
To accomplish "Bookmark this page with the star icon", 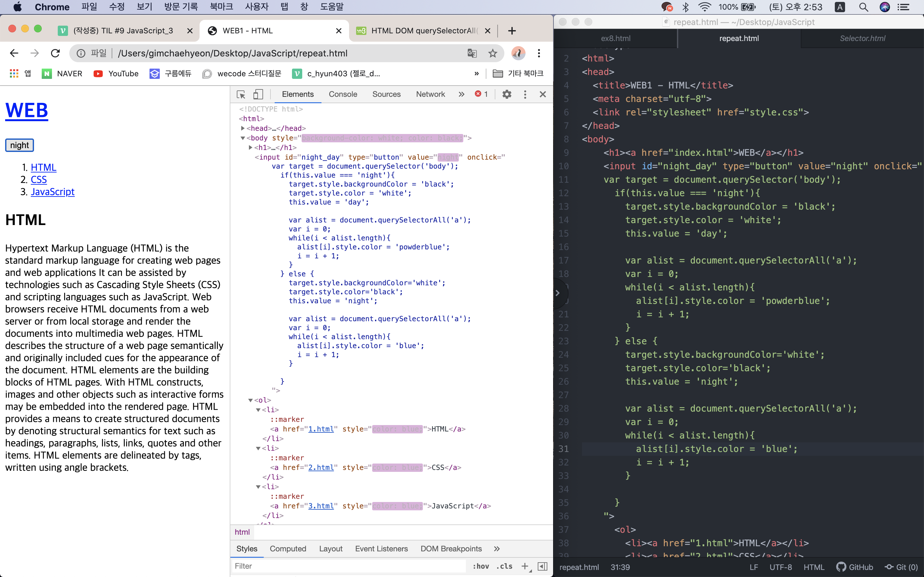I will (492, 54).
